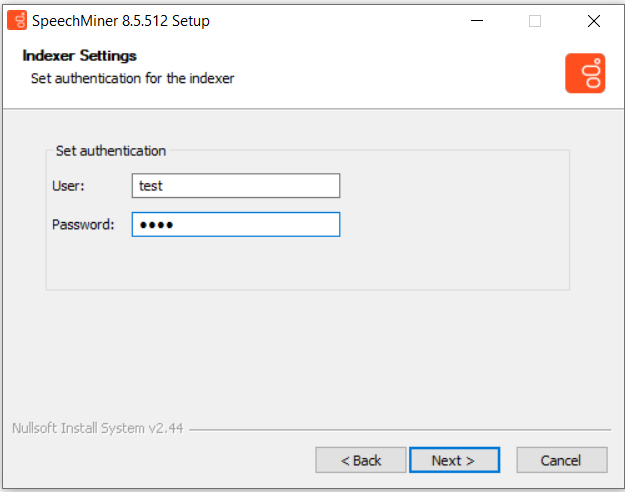Image resolution: width=625 pixels, height=492 pixels.
Task: Click the orange Genesys logo in the header
Action: click(585, 73)
